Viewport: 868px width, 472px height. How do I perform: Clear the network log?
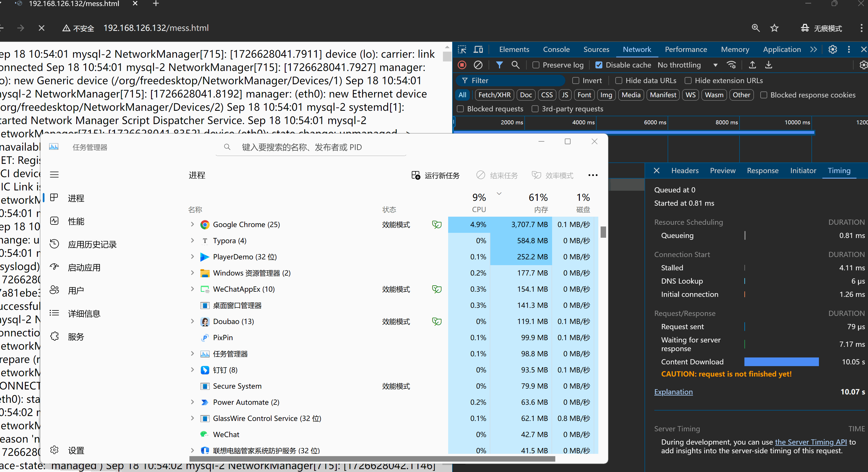click(478, 65)
